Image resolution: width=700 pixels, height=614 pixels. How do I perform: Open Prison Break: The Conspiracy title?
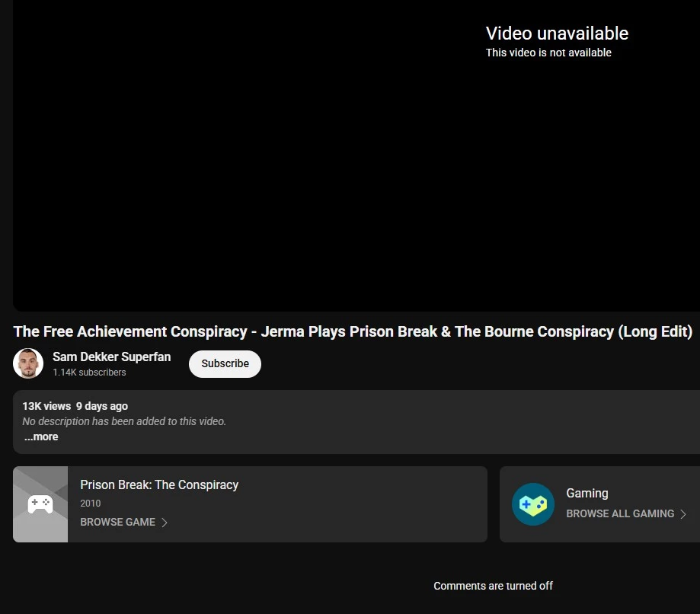point(159,485)
